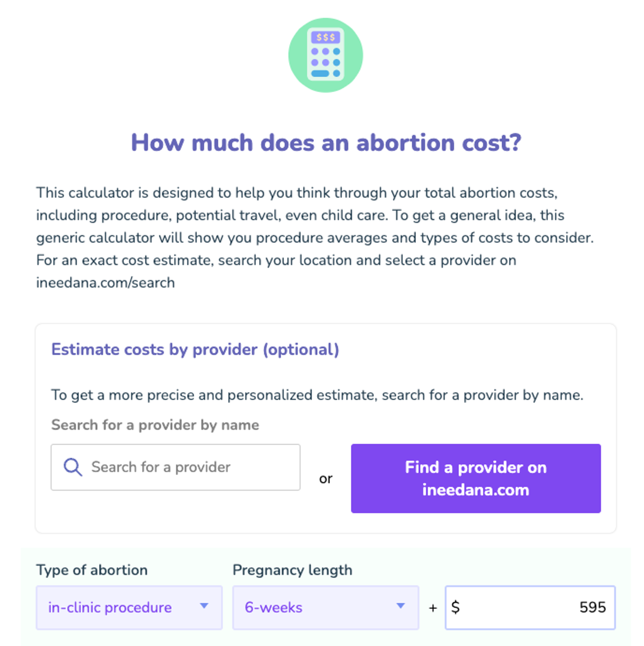Click the plus sign beside the cost field

pos(433,608)
